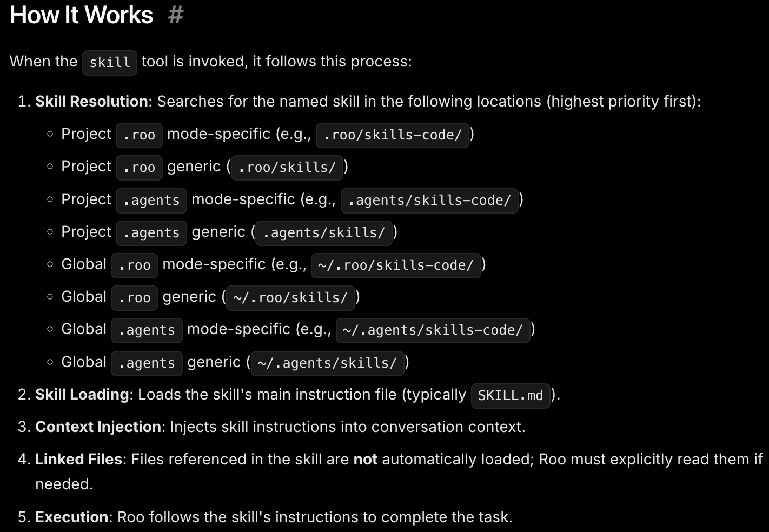Click the .agents/skills-code/ code path
This screenshot has width=769, height=532.
(429, 201)
